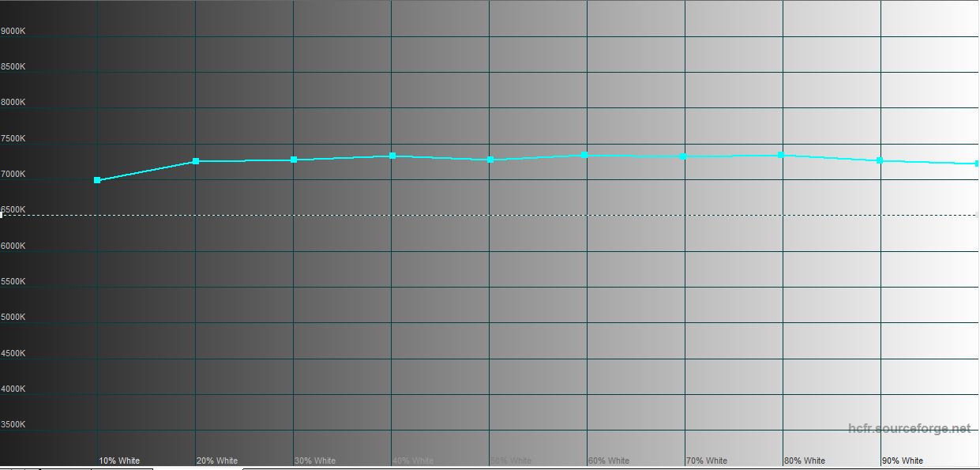Image resolution: width=980 pixels, height=470 pixels.
Task: Select the 70% White curve marker
Action: (x=683, y=156)
